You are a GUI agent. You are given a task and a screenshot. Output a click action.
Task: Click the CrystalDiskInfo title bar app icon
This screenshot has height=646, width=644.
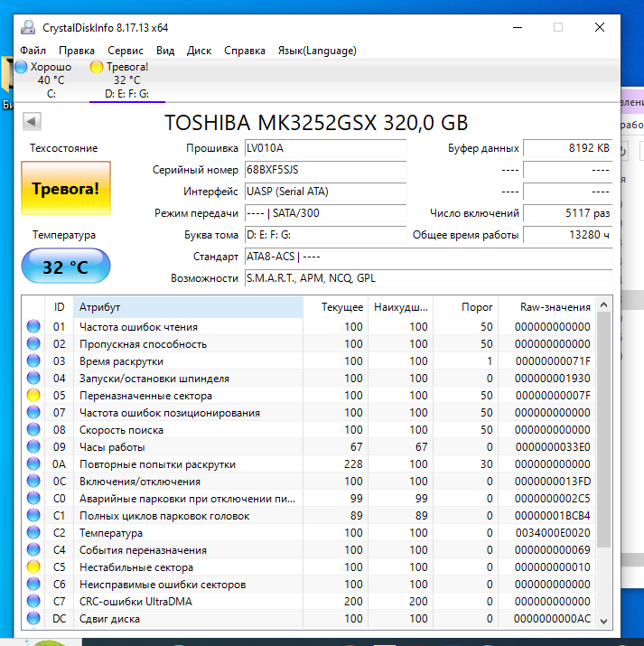pyautogui.click(x=28, y=27)
